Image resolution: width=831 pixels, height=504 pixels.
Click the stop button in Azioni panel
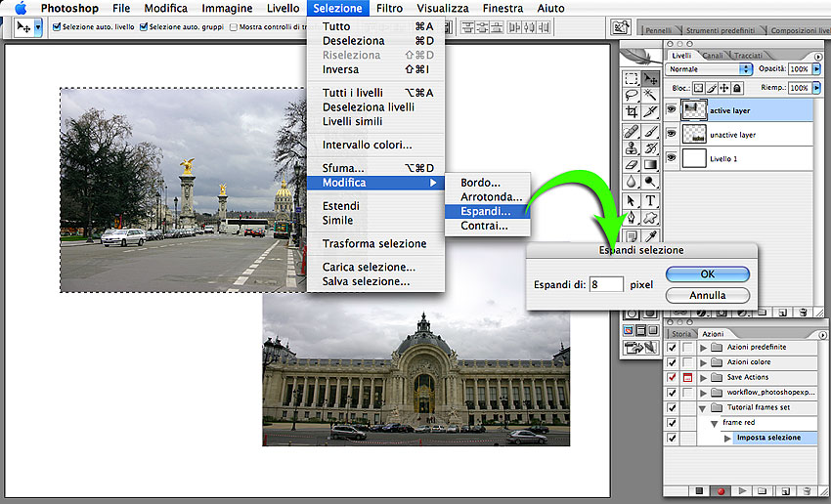click(x=699, y=490)
